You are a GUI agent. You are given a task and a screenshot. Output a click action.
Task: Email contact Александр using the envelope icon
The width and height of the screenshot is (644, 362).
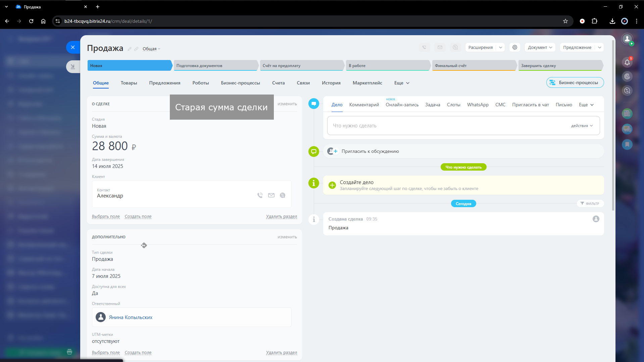click(271, 195)
